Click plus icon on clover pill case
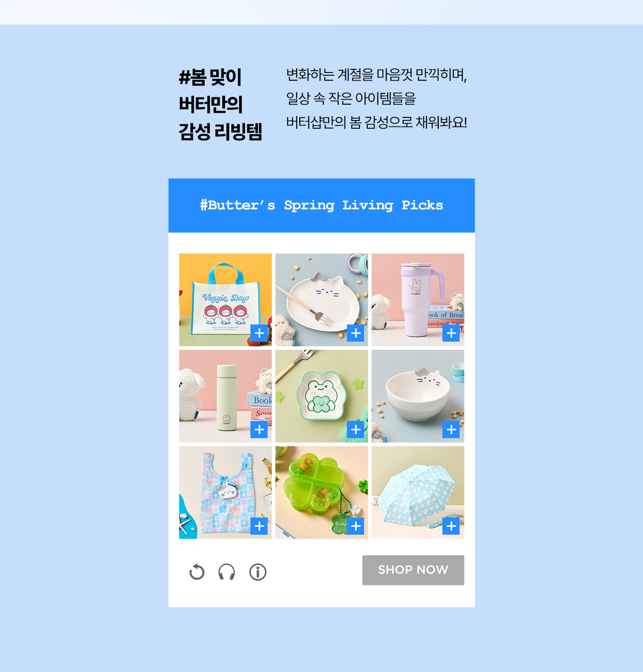The height and width of the screenshot is (672, 643). (355, 526)
